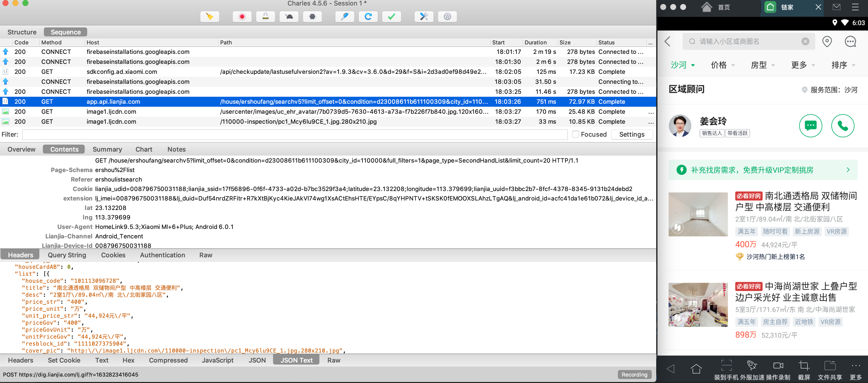Toggle breakpoints hexagon icon

tap(312, 16)
